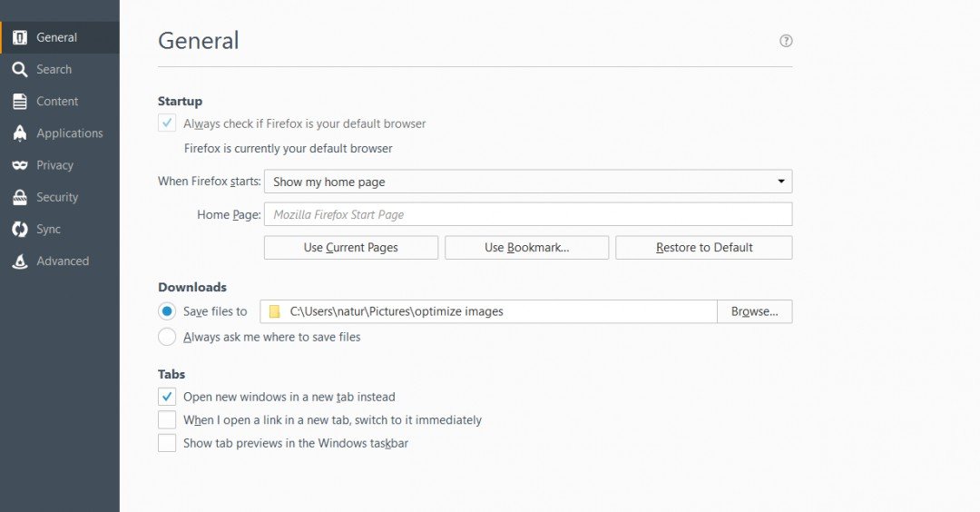This screenshot has height=512, width=980.
Task: Open help with the question mark icon
Action: pyautogui.click(x=786, y=41)
